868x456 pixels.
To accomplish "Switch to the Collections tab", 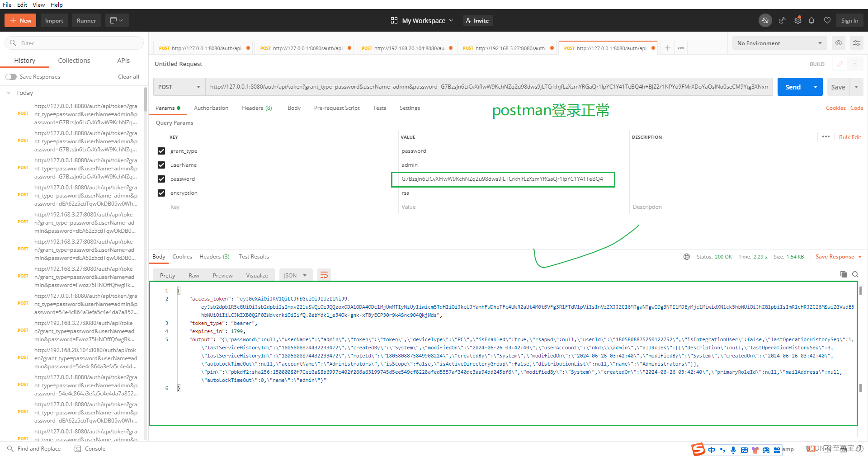I will [74, 60].
